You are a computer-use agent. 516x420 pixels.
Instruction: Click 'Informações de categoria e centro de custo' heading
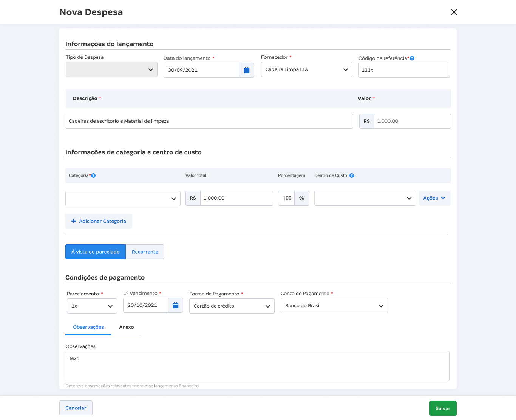point(133,152)
